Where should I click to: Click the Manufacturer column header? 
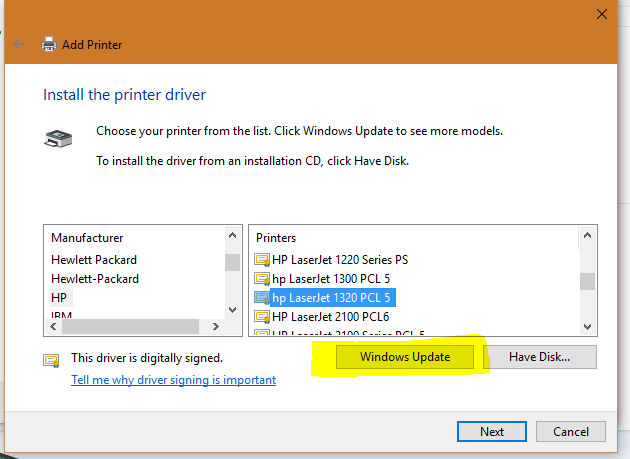point(87,238)
